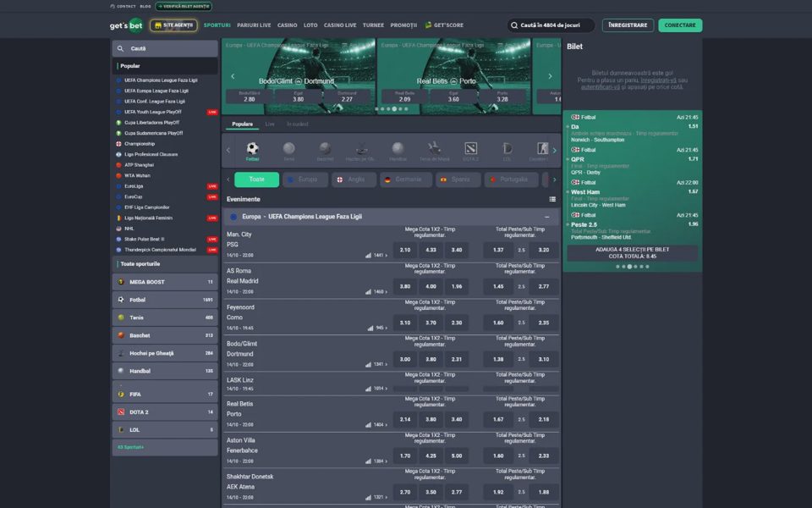Open MEGA BOOST in the sports list
The height and width of the screenshot is (508, 812).
tap(165, 282)
